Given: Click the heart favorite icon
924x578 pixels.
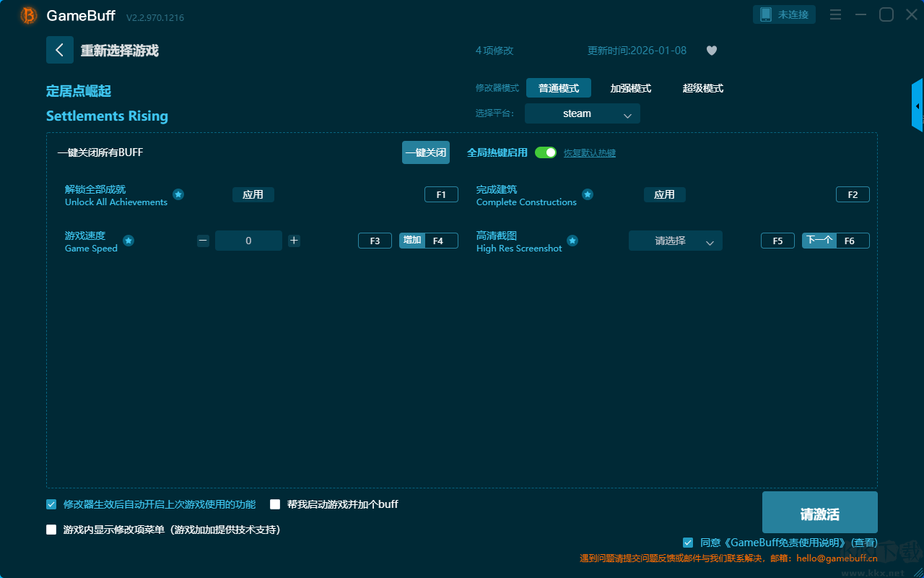Looking at the screenshot, I should 711,51.
